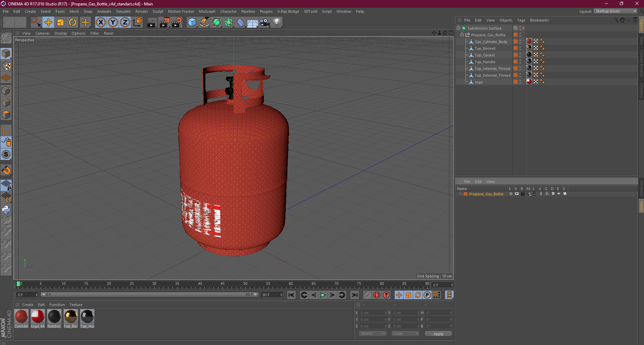Toggle Propane_Gas_Bottle layer lock icon
Viewport: 644px width, 345px height.
(x=534, y=194)
